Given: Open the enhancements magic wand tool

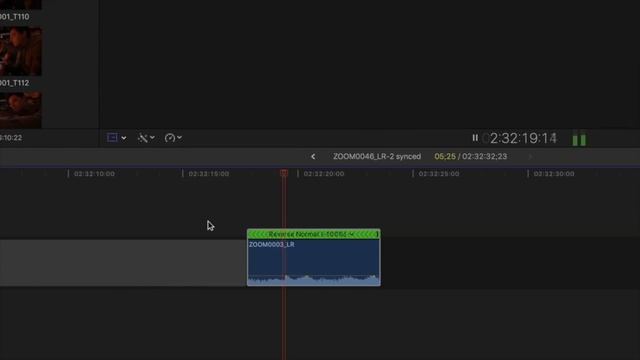Looking at the screenshot, I should (x=142, y=138).
